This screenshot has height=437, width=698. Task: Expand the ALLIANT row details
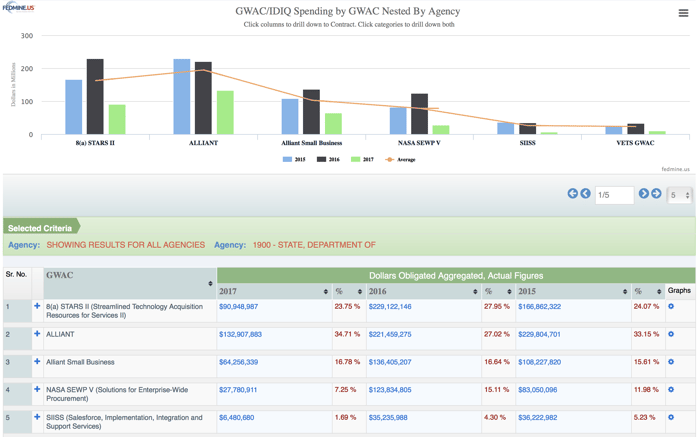(37, 333)
